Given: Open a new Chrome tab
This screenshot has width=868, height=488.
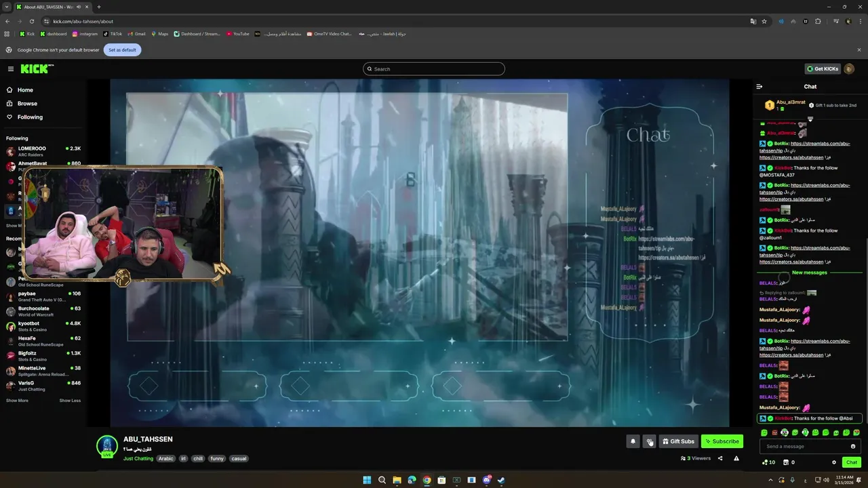Looking at the screenshot, I should [x=98, y=7].
